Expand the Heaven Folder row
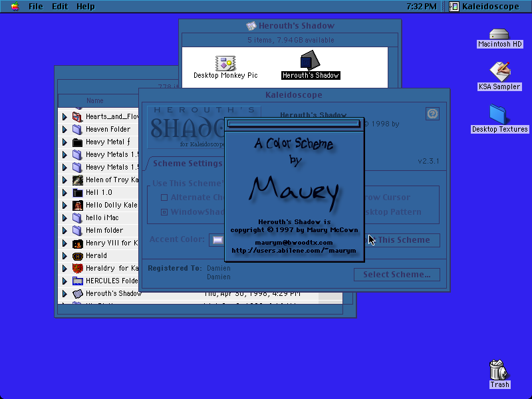Screen dimensions: 532x399 click(x=65, y=129)
